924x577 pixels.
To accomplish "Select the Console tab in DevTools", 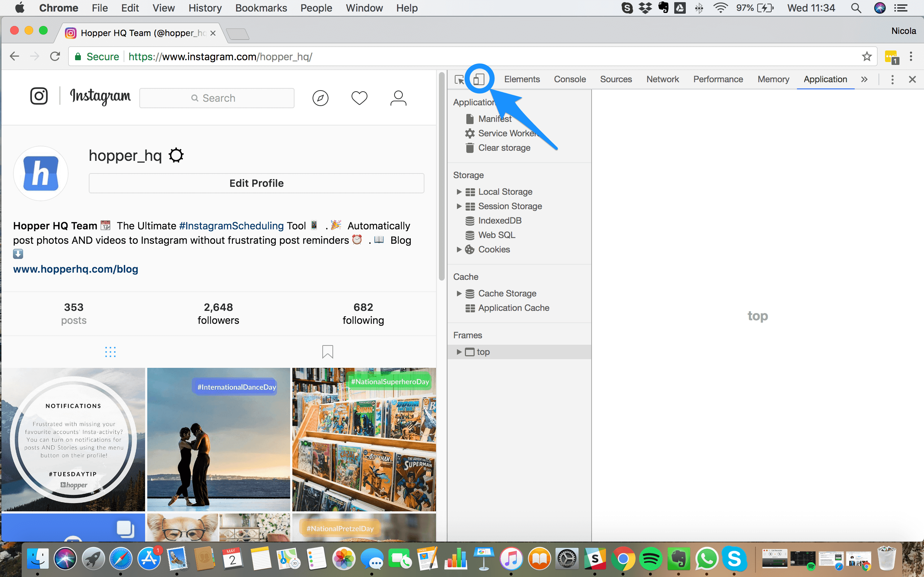I will [570, 79].
